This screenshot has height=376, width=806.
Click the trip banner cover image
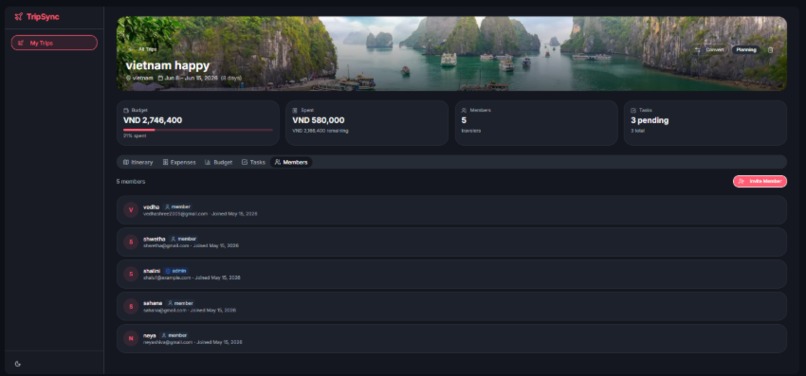coord(451,53)
